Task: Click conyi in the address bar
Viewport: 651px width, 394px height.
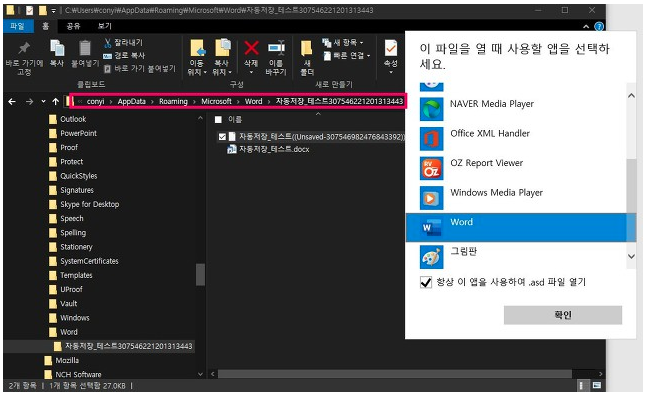Action: pyautogui.click(x=95, y=101)
